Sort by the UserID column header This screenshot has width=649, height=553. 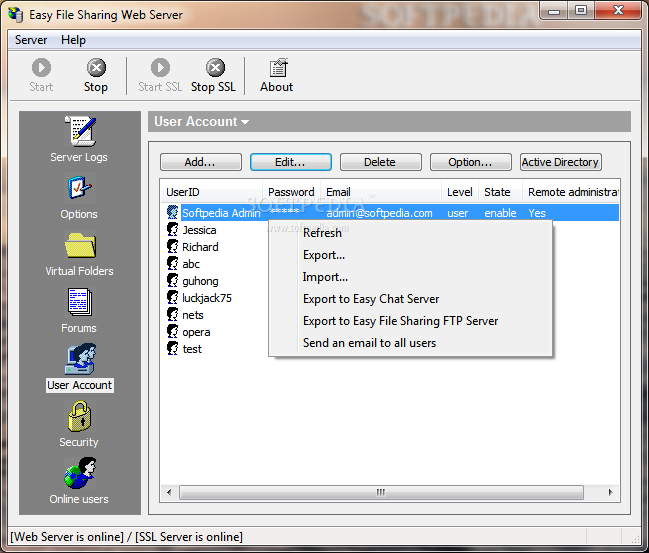point(212,192)
